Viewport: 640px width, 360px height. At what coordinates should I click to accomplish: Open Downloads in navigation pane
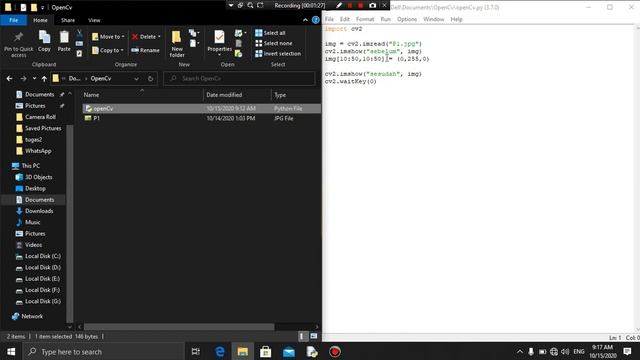39,211
